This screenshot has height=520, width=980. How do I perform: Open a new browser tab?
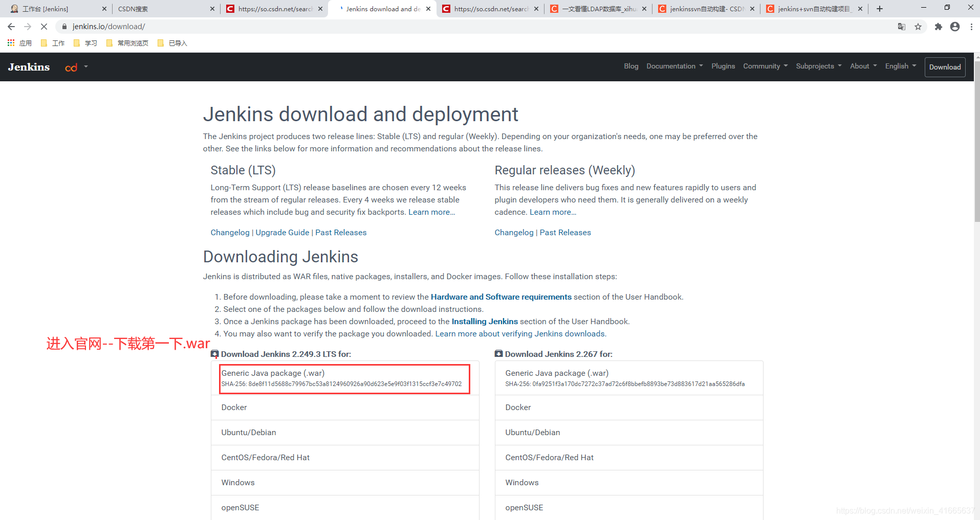click(x=880, y=9)
